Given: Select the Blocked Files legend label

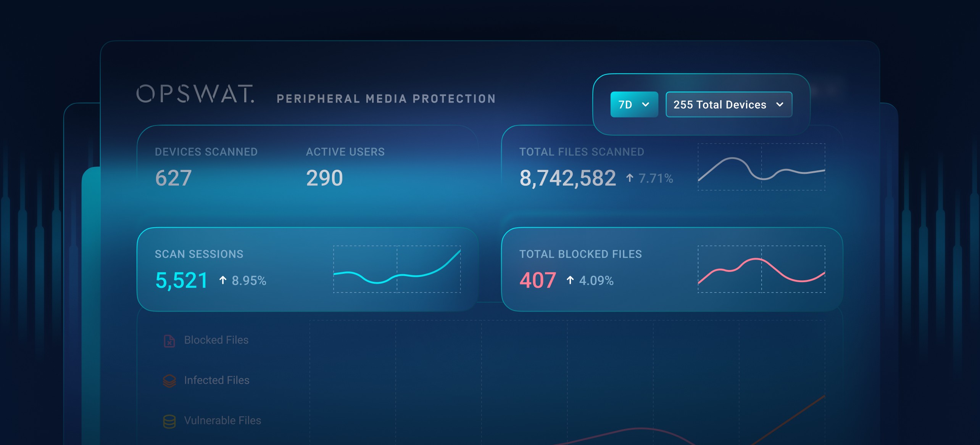Looking at the screenshot, I should (x=216, y=340).
